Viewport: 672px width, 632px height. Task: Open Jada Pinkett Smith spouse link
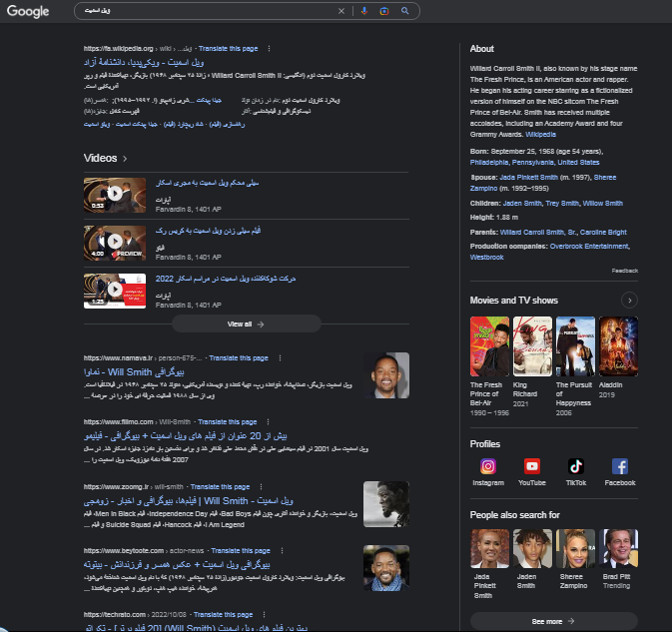529,177
